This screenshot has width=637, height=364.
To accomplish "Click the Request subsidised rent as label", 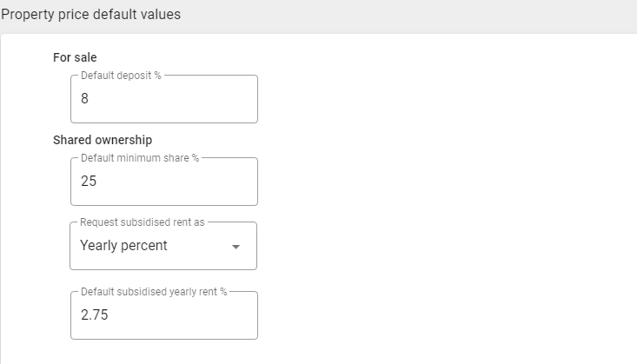I will [x=143, y=222].
